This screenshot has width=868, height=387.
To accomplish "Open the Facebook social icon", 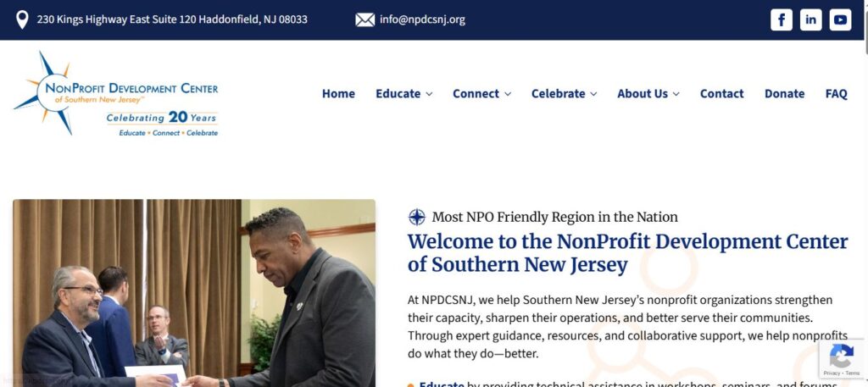I will [781, 20].
